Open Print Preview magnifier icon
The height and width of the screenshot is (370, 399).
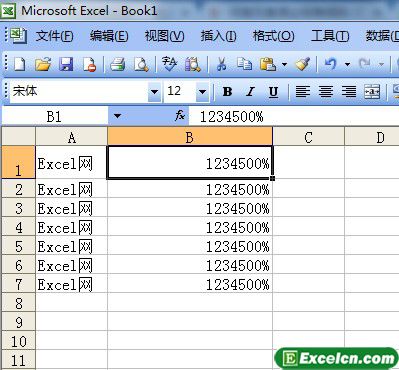pos(141,63)
